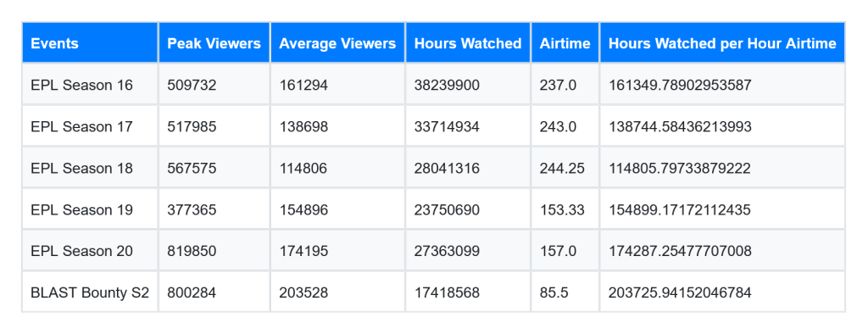Screen dimensions: 868x334
Task: Click hours watched value 38239900
Action: point(447,86)
